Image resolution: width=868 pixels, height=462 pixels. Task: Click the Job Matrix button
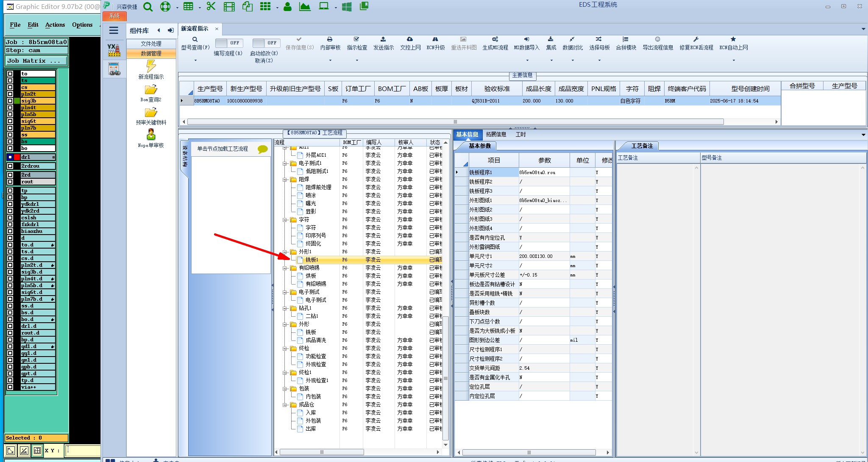pyautogui.click(x=36, y=61)
